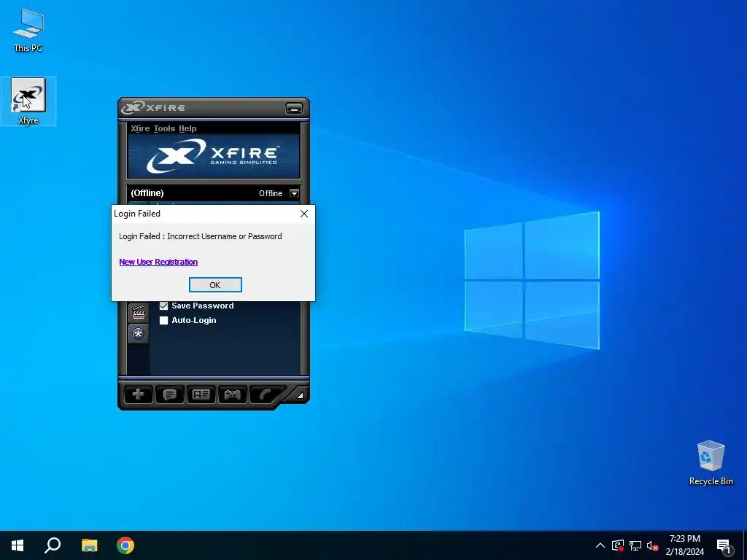Click the phone voice chat icon
The image size is (747, 560).
pyautogui.click(x=265, y=394)
